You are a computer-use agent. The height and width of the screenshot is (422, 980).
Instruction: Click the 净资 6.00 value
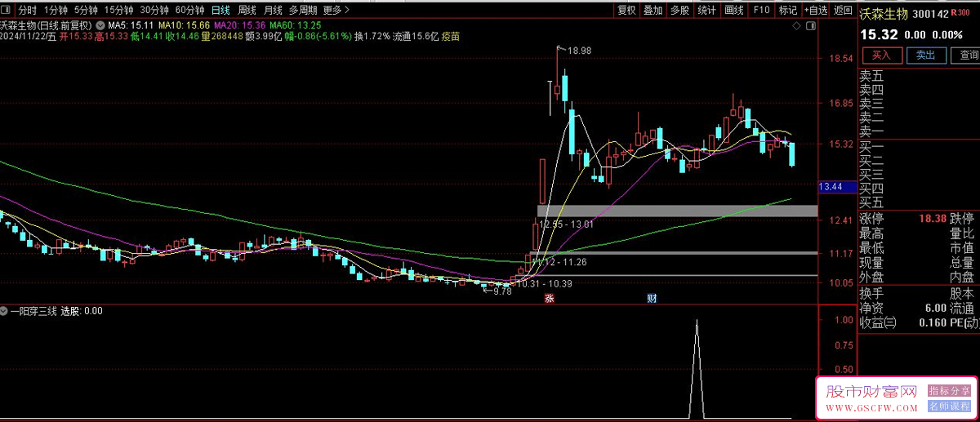935,309
